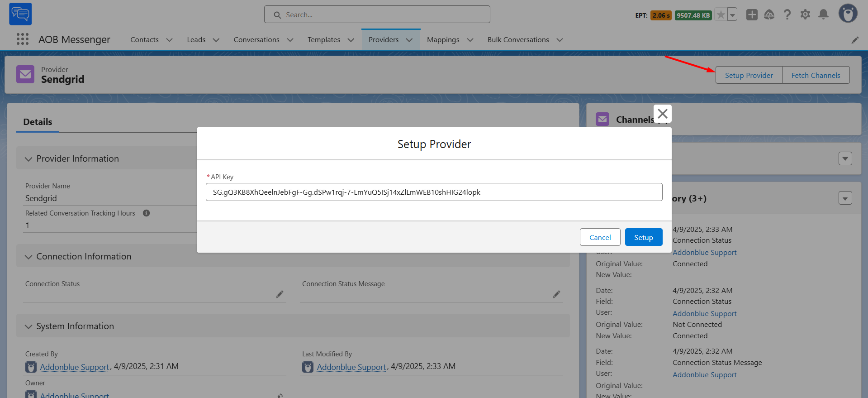
Task: Click the Created By user avatar icon
Action: pos(31,367)
